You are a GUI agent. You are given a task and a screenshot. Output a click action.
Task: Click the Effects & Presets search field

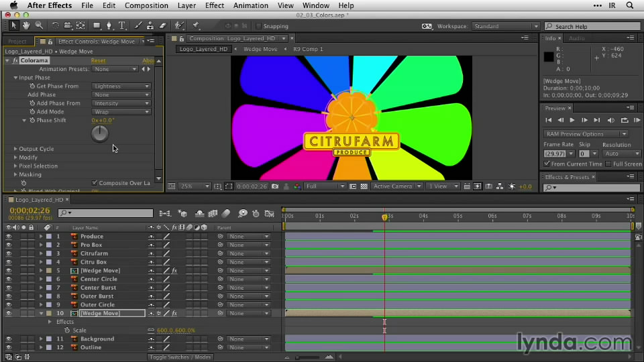[x=592, y=188]
